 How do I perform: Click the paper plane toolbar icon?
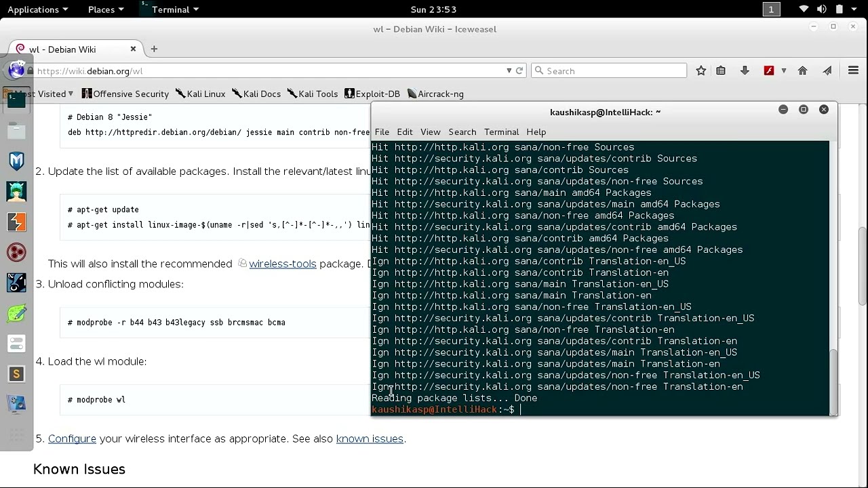(827, 70)
